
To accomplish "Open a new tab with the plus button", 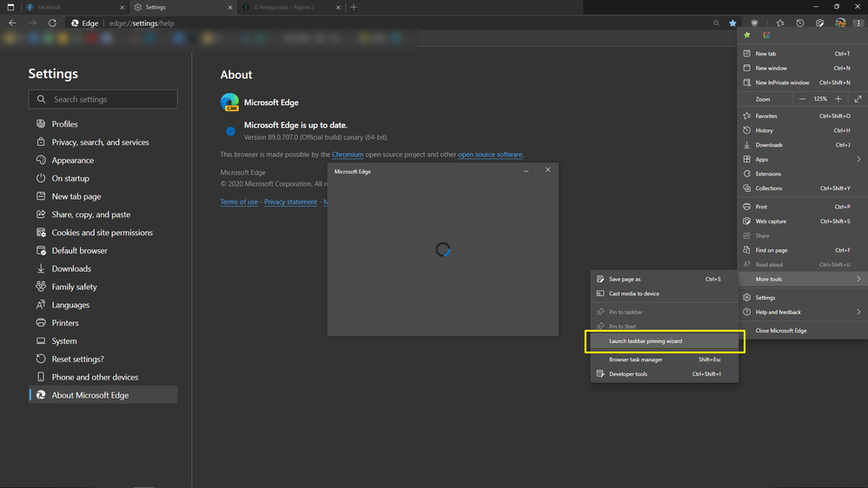I will coord(354,7).
